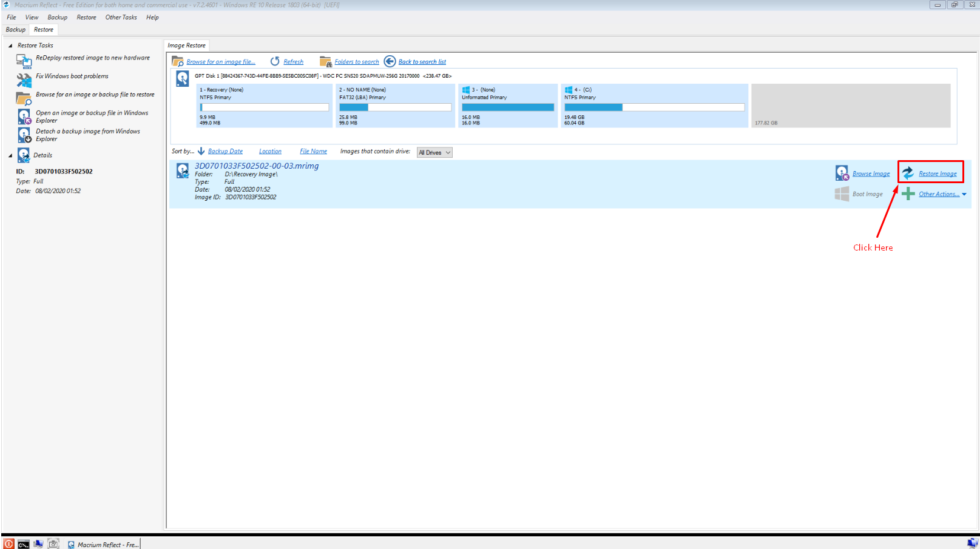Screen dimensions: 980x549
Task: Open the File menu
Action: (x=12, y=17)
